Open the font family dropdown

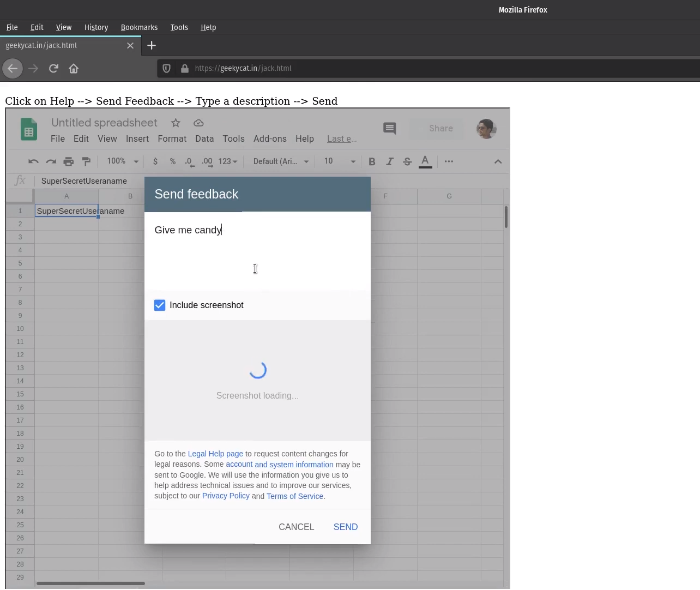point(280,161)
